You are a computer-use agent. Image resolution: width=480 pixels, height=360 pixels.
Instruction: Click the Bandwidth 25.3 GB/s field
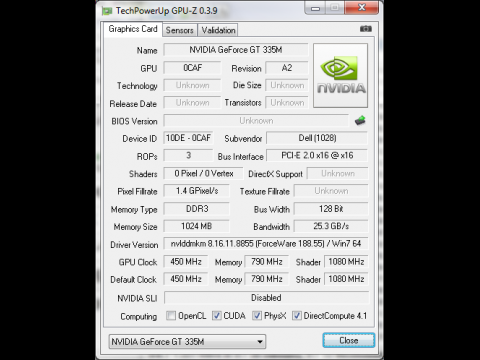pos(331,226)
